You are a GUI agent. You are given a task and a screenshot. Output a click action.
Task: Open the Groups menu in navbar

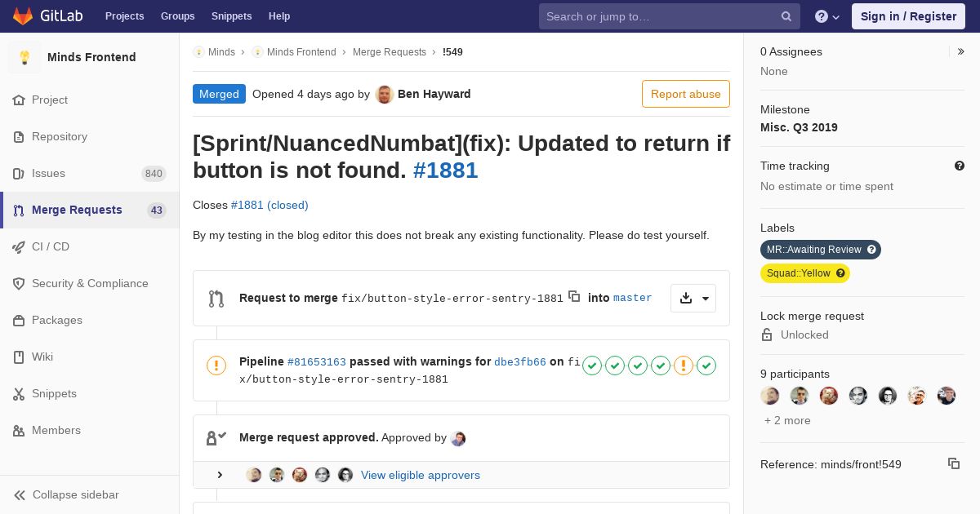point(177,16)
